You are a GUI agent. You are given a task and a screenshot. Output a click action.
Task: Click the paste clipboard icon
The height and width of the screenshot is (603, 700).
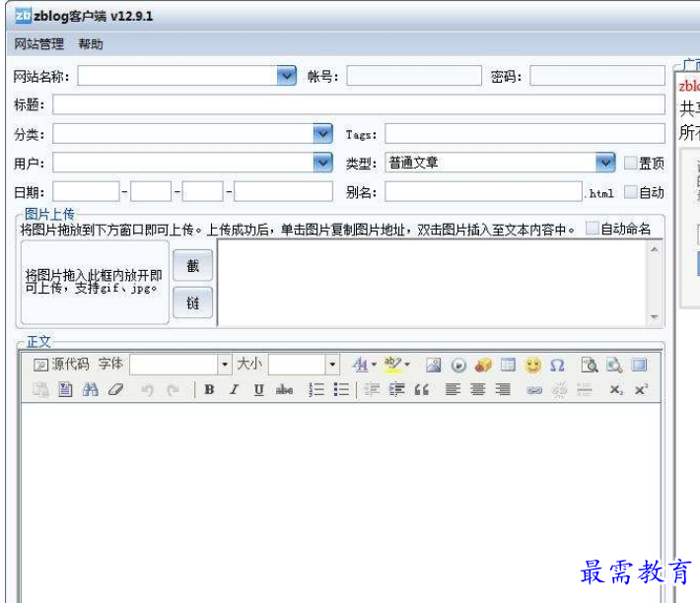pos(40,390)
